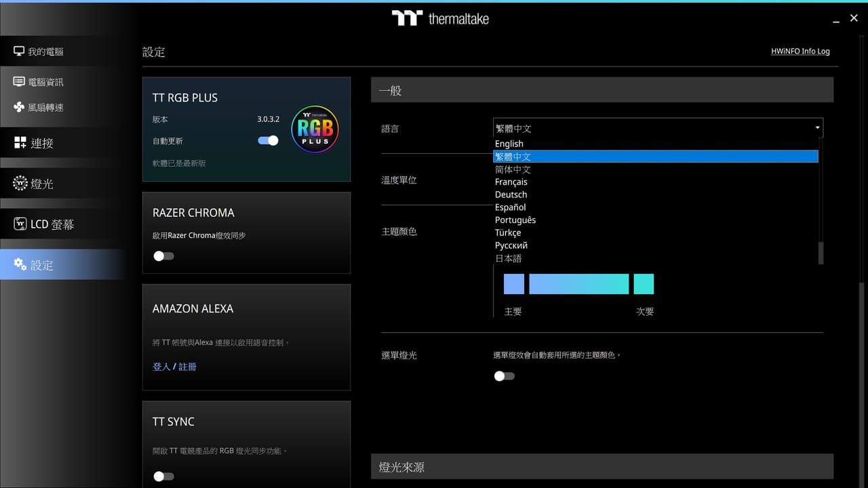Click the LCD 螢幕 icon
868x488 pixels.
20,224
